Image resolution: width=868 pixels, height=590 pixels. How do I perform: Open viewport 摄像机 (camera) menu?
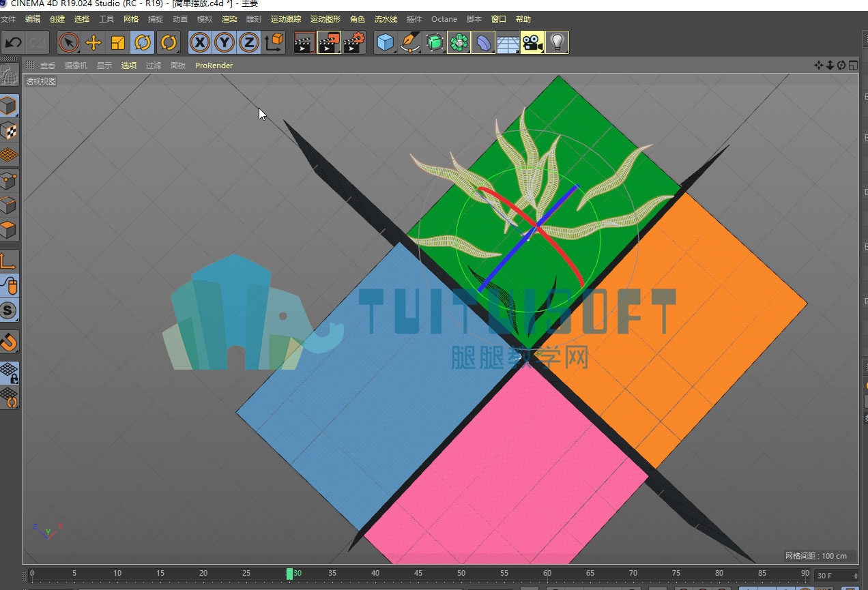(x=76, y=65)
